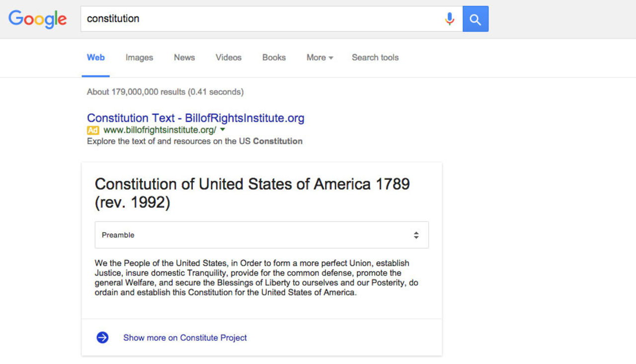Expand the More search menu

319,58
